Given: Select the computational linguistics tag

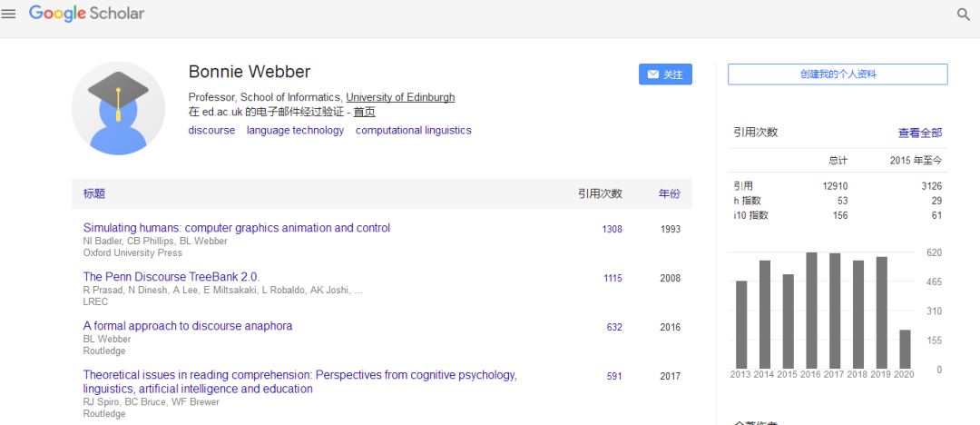Looking at the screenshot, I should coord(413,130).
